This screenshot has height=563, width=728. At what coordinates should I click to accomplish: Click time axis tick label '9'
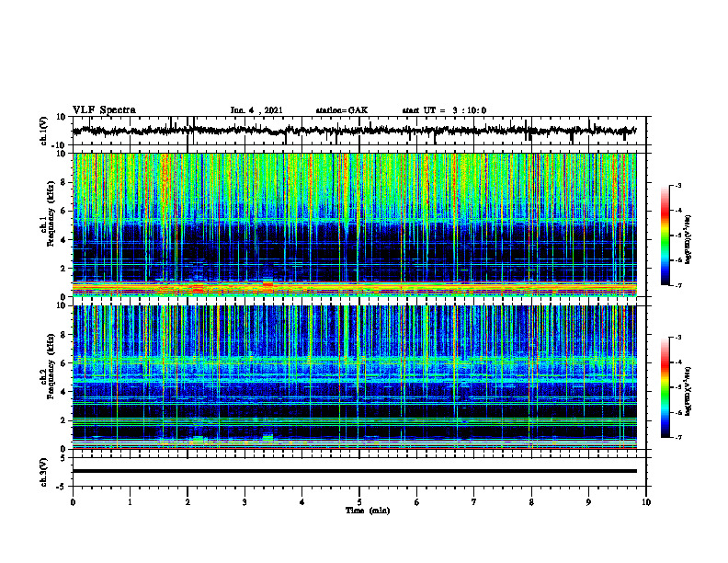[x=588, y=502]
